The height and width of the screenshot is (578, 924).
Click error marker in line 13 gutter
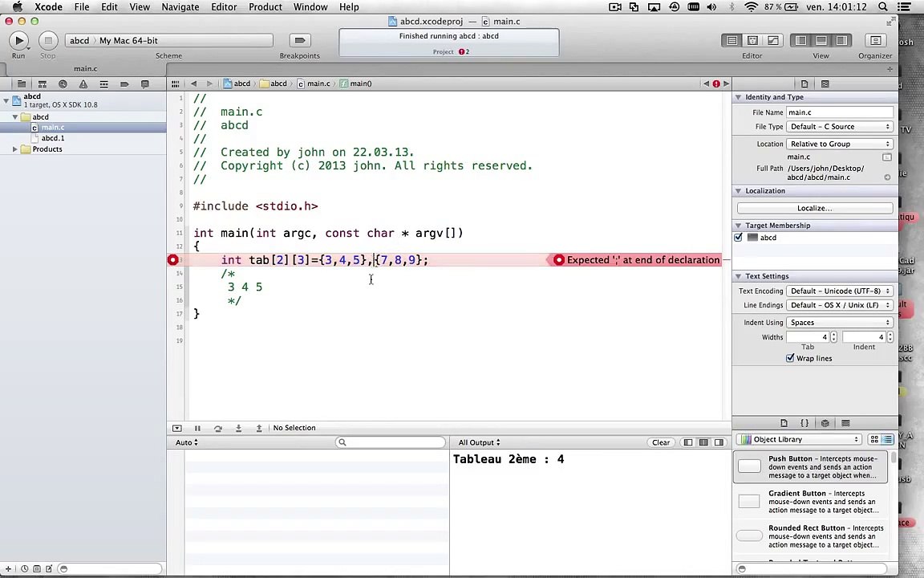click(172, 259)
